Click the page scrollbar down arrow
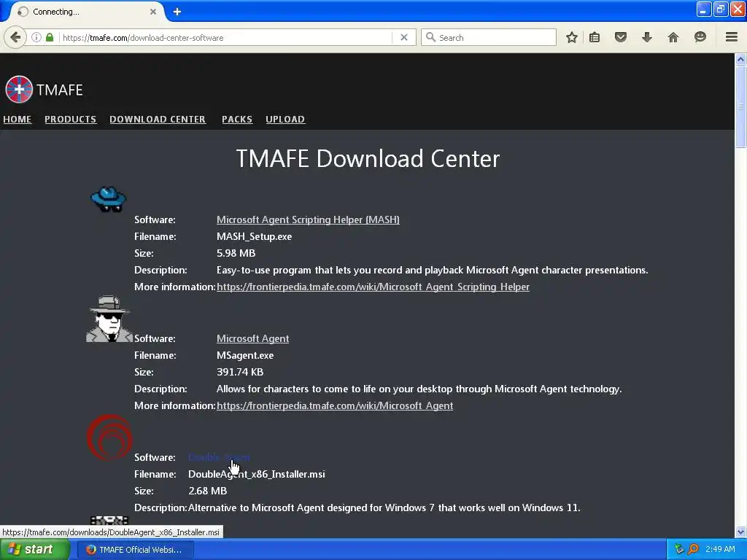Image resolution: width=747 pixels, height=560 pixels. click(741, 532)
